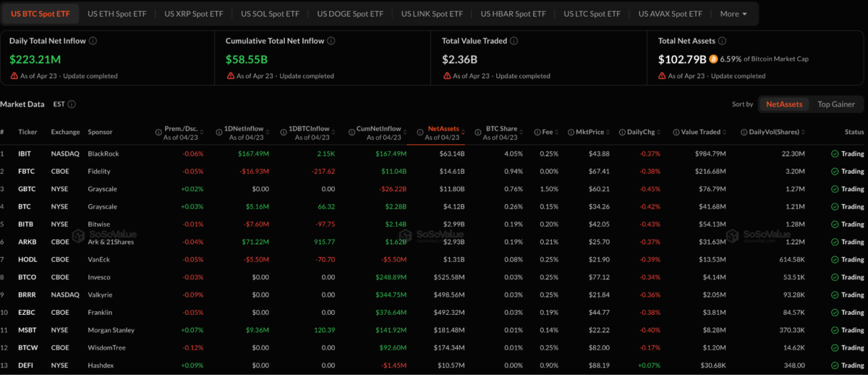Screen dimensions: 868x375
Task: Open the More tabs dropdown
Action: click(x=734, y=14)
